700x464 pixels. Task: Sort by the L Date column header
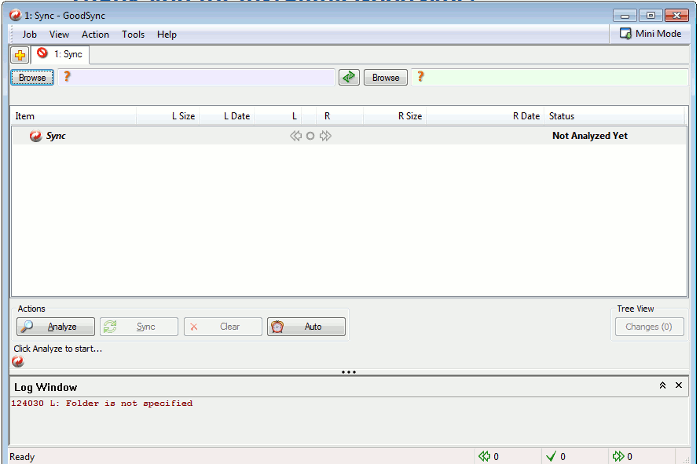pyautogui.click(x=227, y=116)
